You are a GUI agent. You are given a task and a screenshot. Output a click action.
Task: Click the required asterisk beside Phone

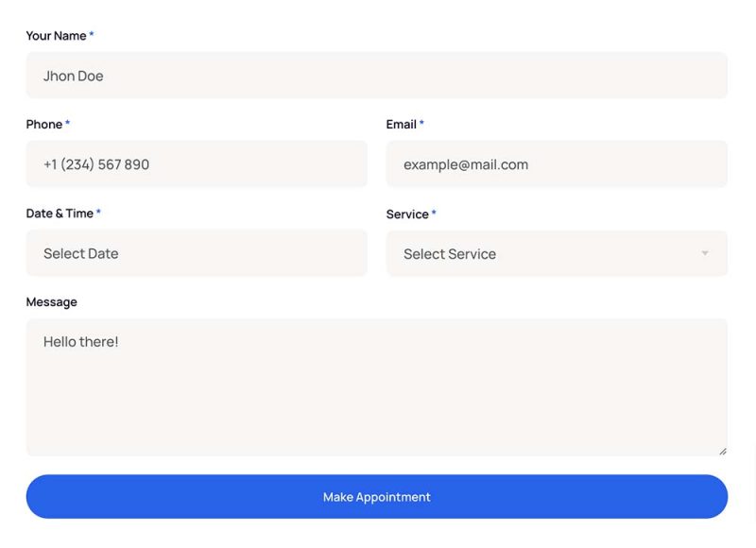point(68,124)
